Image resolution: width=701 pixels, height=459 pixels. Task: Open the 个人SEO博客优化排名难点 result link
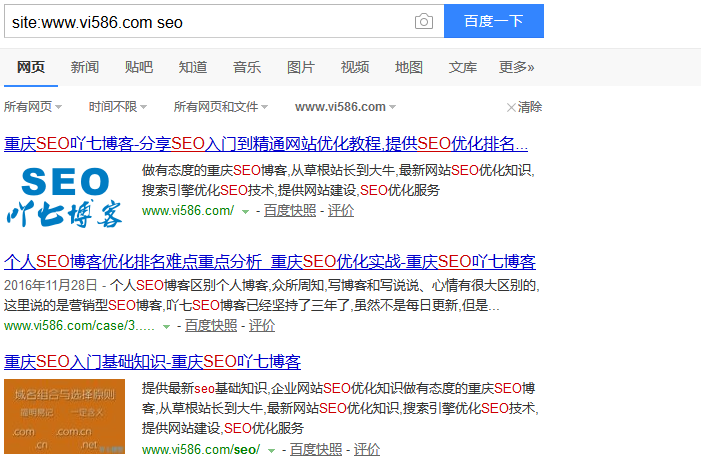(270, 262)
